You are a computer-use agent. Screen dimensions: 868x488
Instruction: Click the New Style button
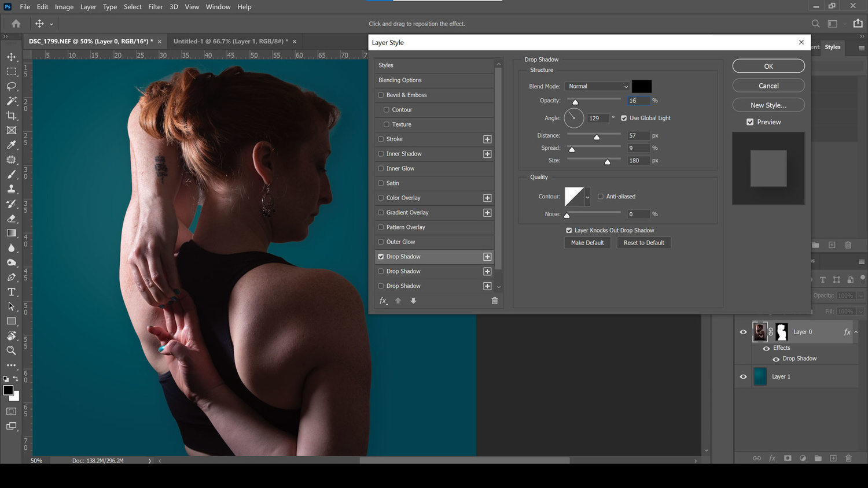tap(768, 105)
